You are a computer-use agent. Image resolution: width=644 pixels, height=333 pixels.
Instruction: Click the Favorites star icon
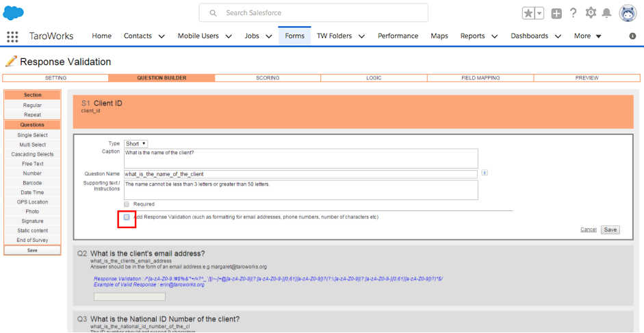coord(528,13)
